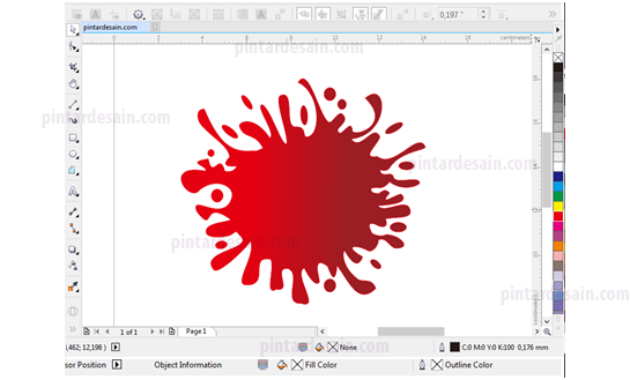Viewport: 630px width, 380px height.
Task: Pick the yellow palette swatch
Action: click(558, 206)
